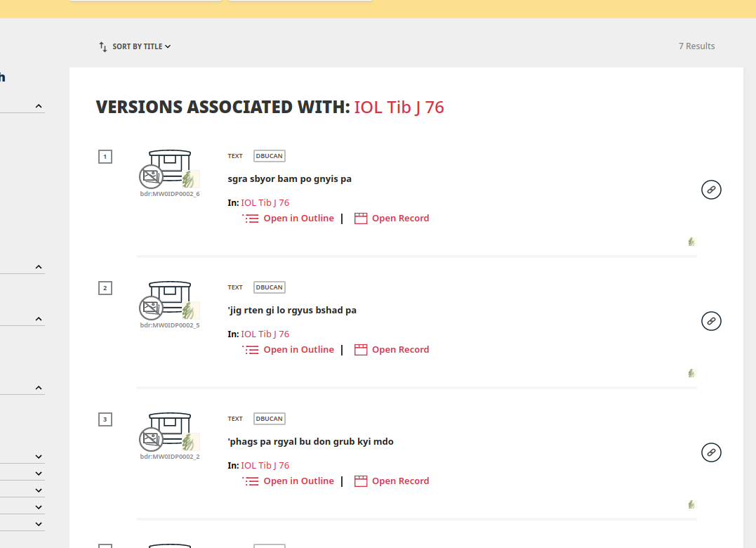Collapse the topmost sidebar filter section
The image size is (756, 548).
tap(39, 104)
